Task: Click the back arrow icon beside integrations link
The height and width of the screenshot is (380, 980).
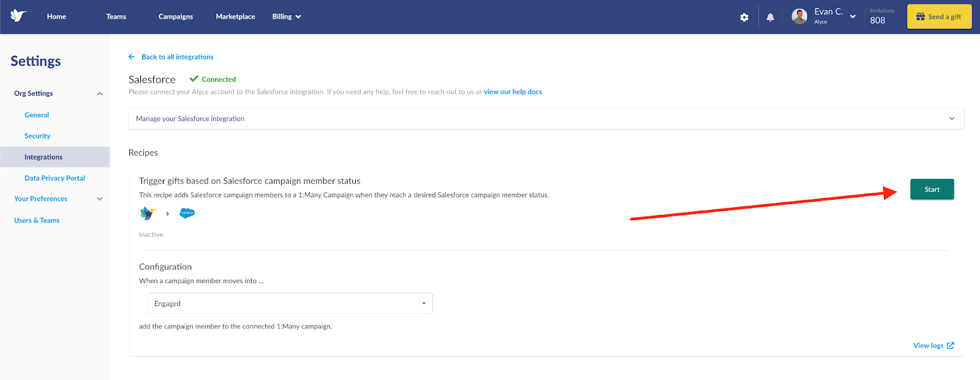Action: [132, 57]
